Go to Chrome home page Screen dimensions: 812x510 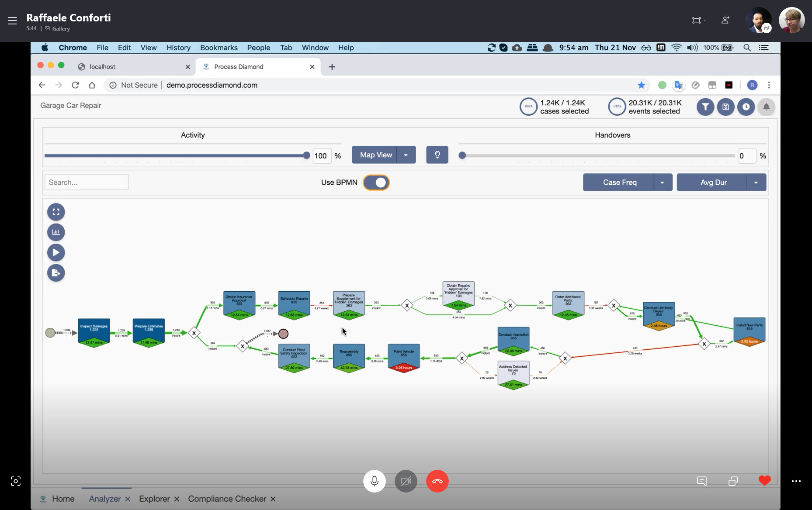point(92,85)
